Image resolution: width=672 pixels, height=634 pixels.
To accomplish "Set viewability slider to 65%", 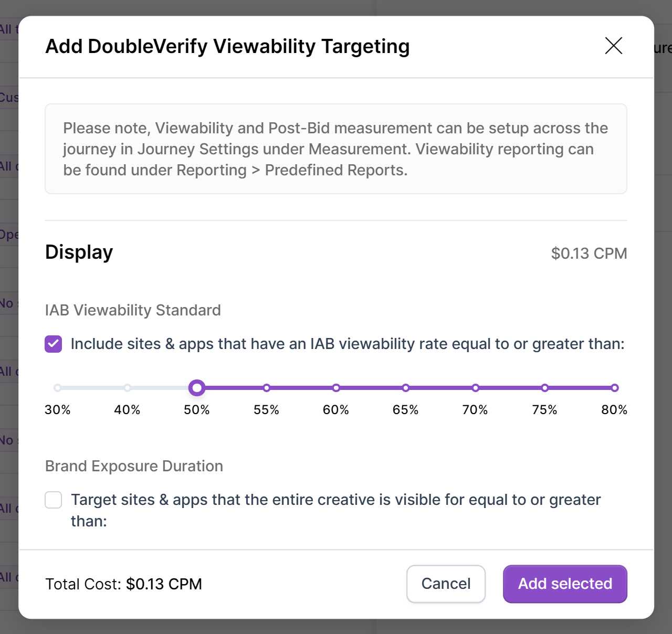I will pos(406,388).
